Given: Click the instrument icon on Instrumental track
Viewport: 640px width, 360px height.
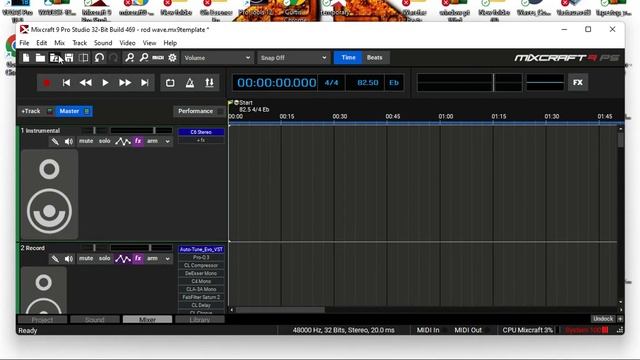Looking at the screenshot, I should [x=55, y=142].
